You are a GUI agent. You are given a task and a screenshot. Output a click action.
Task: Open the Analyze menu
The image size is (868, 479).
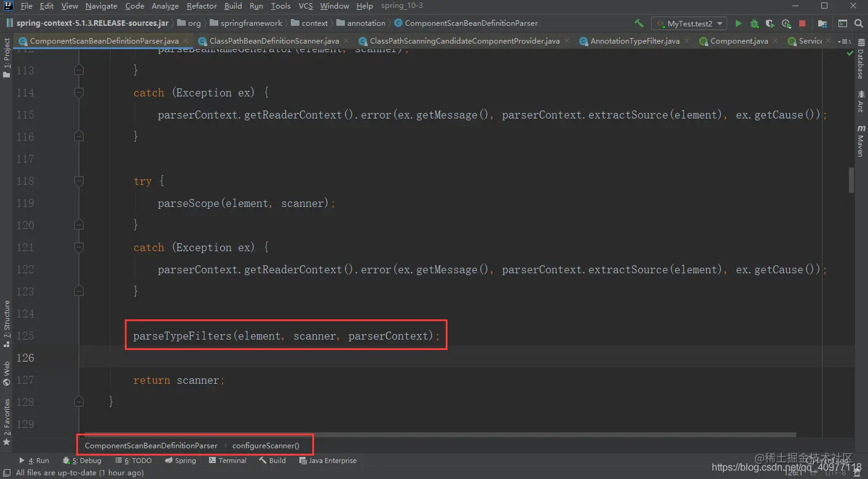pyautogui.click(x=165, y=6)
